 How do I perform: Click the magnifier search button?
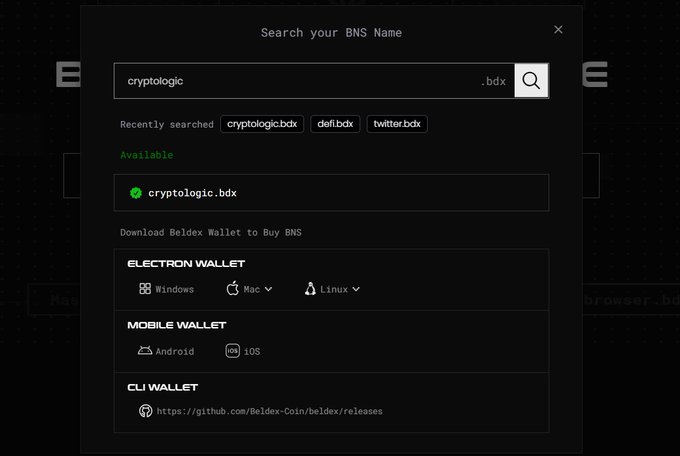(531, 81)
